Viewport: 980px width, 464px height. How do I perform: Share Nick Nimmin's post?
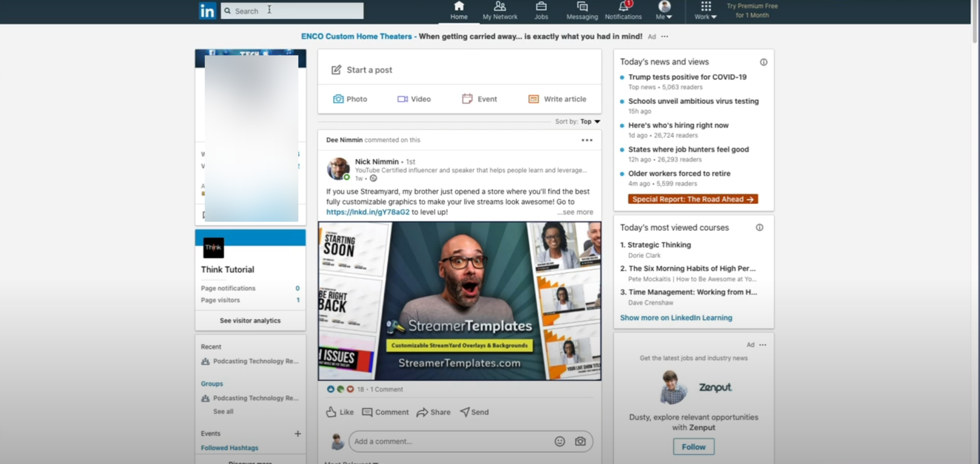434,412
